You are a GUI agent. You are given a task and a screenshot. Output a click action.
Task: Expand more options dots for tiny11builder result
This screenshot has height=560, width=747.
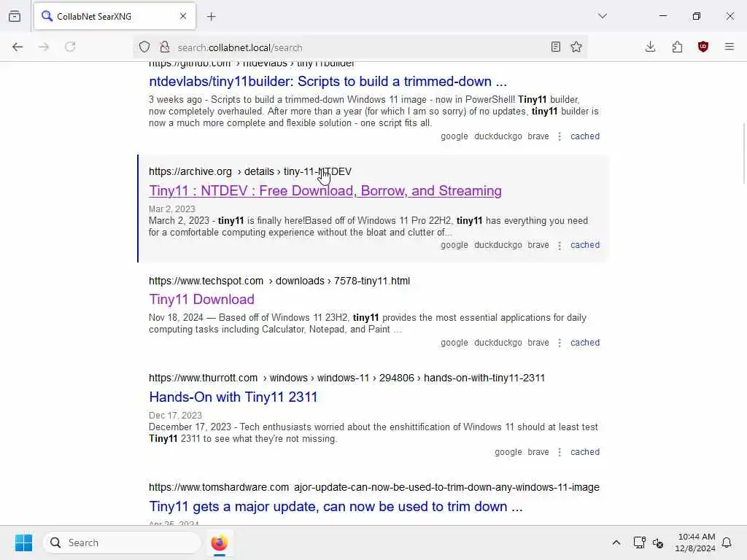tap(560, 136)
